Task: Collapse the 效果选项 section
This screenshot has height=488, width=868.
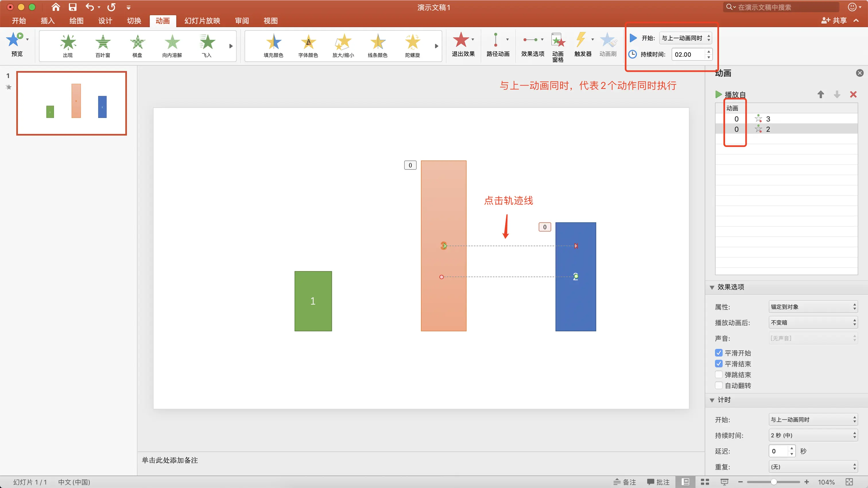Action: pyautogui.click(x=712, y=287)
